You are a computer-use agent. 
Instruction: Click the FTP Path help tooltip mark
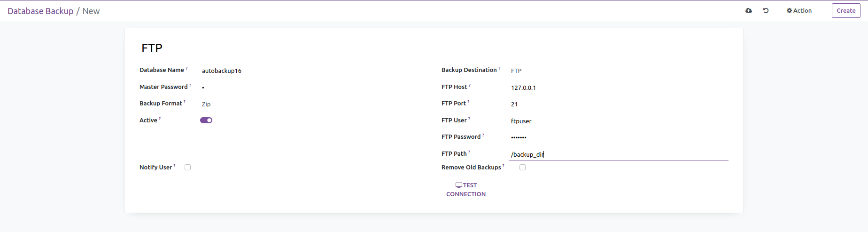coord(469,152)
